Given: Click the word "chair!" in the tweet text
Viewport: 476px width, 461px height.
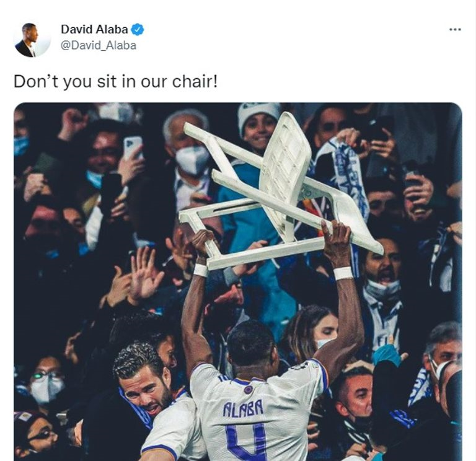Looking at the screenshot, I should click(195, 82).
